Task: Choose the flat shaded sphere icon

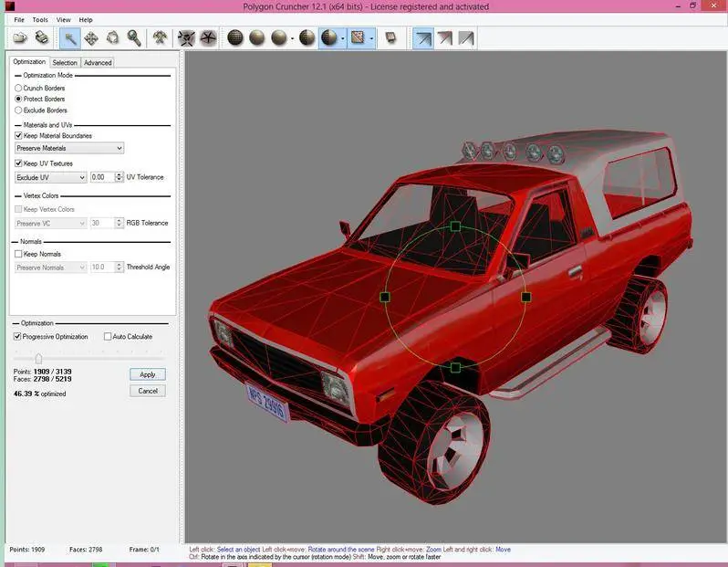Action: tap(256, 38)
